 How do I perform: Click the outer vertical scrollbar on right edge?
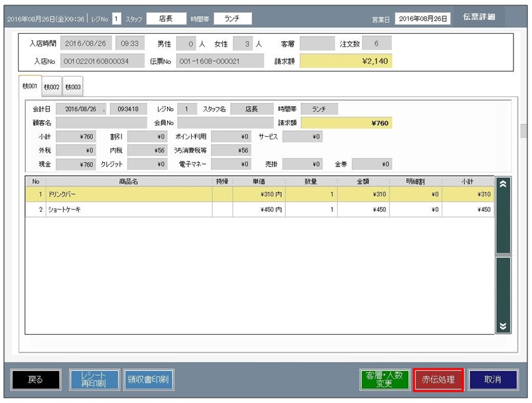pyautogui.click(x=523, y=131)
